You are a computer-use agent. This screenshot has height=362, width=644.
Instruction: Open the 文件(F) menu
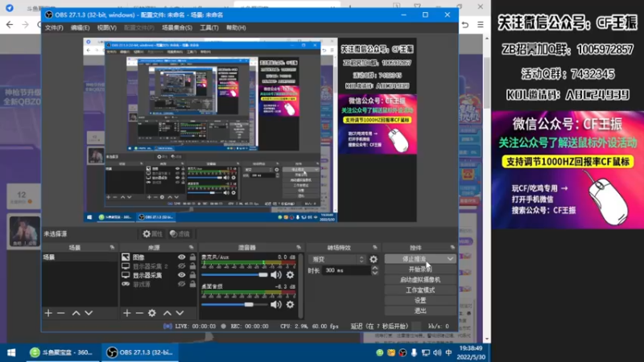point(54,27)
